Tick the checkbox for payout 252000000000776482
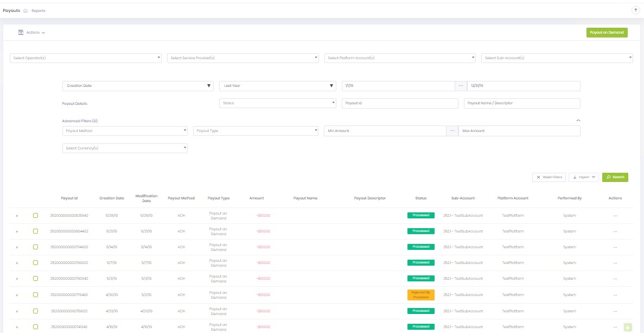Viewport: 644px width, 333px height. tap(35, 295)
